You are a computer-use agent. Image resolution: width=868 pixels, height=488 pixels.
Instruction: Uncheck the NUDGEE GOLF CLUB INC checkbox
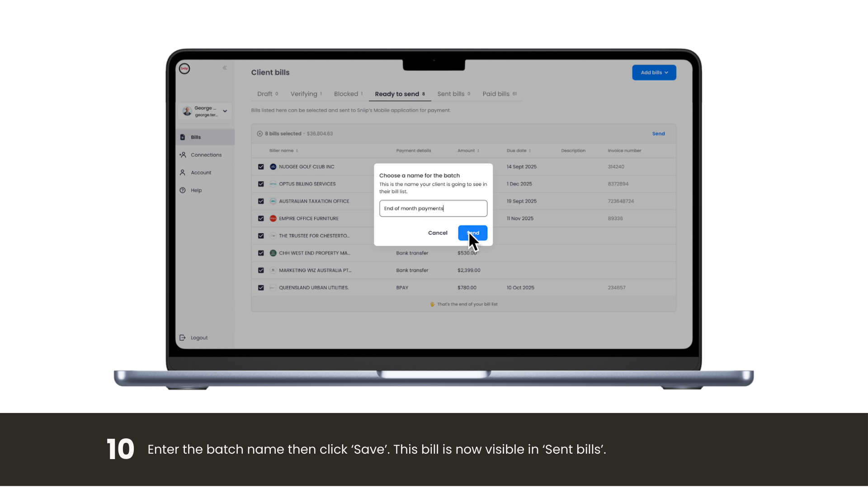tap(261, 167)
